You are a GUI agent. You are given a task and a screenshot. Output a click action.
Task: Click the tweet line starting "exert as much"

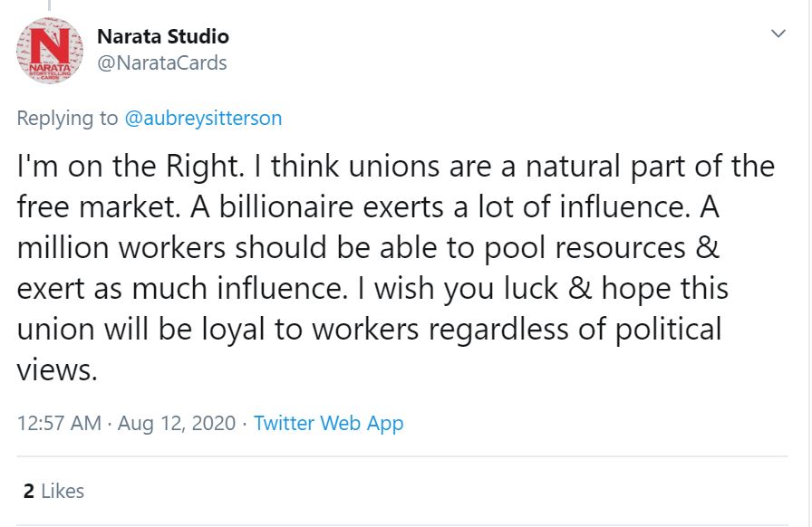click(372, 288)
